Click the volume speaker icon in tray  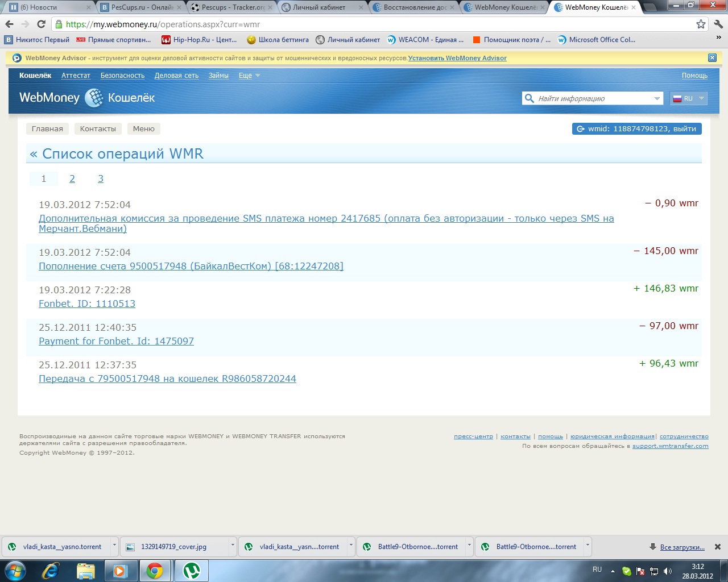coord(668,571)
